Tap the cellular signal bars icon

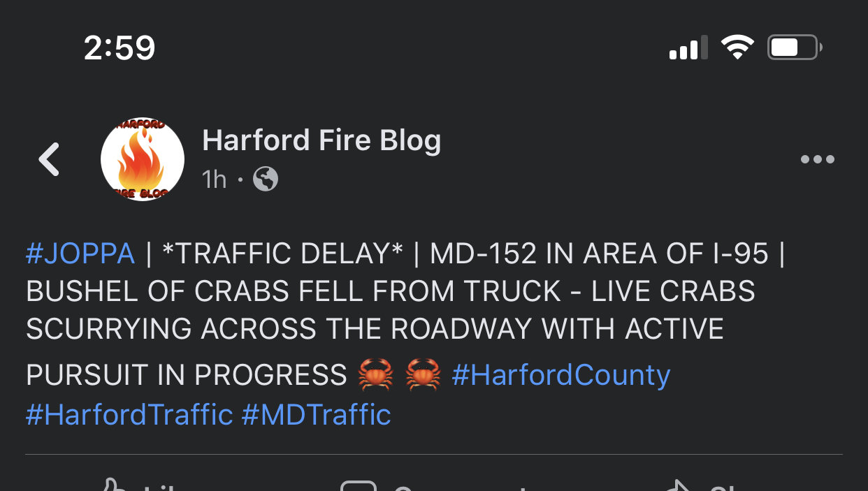click(688, 48)
